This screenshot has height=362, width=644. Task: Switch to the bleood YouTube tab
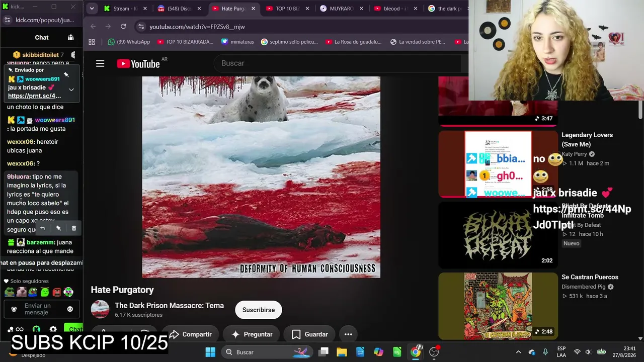click(x=395, y=9)
